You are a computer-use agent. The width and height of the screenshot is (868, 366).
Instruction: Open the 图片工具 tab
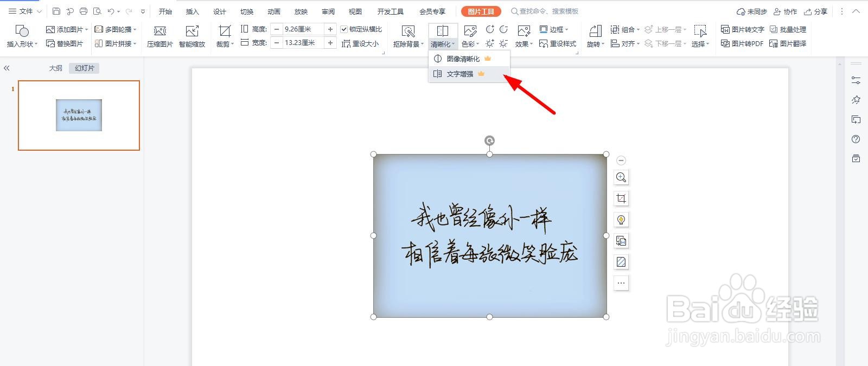pos(481,11)
